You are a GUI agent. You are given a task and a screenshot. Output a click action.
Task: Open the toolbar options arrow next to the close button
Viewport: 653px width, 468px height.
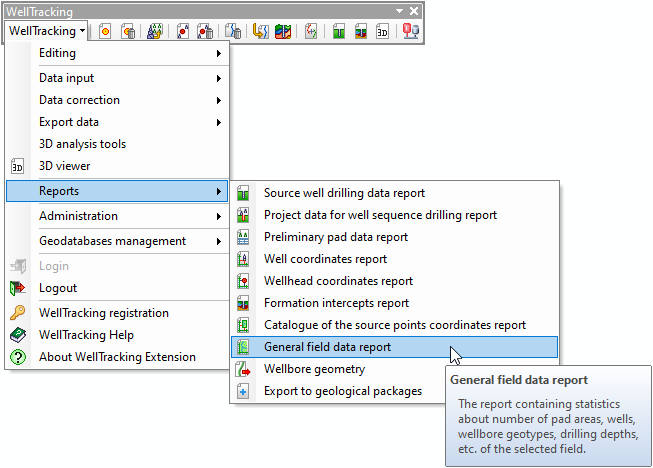[399, 11]
